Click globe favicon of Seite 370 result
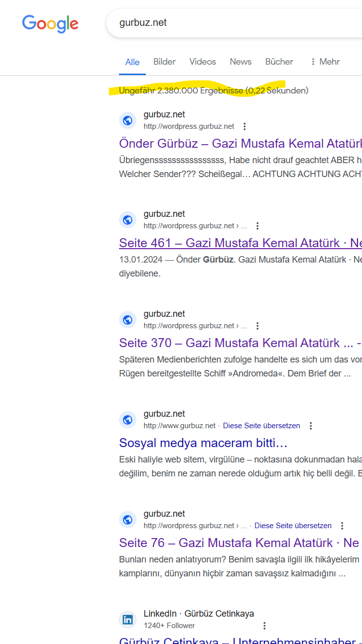Image resolution: width=362 pixels, height=644 pixels. 127,320
